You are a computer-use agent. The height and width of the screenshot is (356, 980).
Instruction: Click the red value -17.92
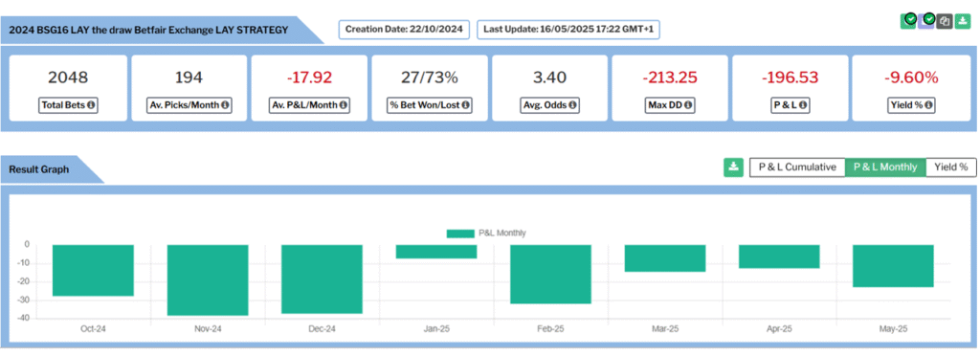click(309, 78)
